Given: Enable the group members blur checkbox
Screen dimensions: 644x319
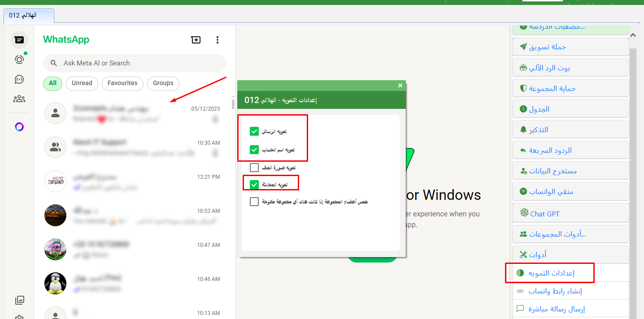Looking at the screenshot, I should pyautogui.click(x=254, y=202).
